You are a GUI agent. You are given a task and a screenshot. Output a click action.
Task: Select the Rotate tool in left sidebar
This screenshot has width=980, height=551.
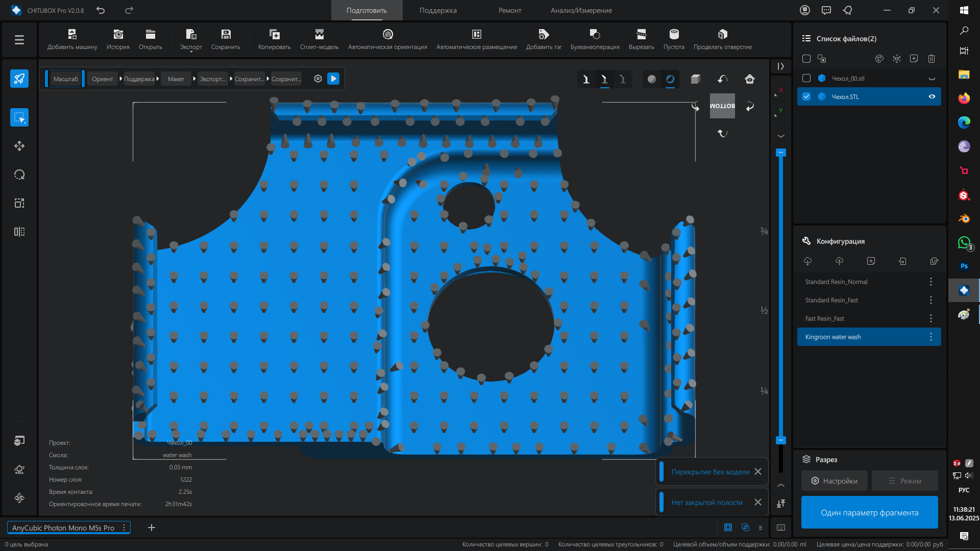point(19,174)
